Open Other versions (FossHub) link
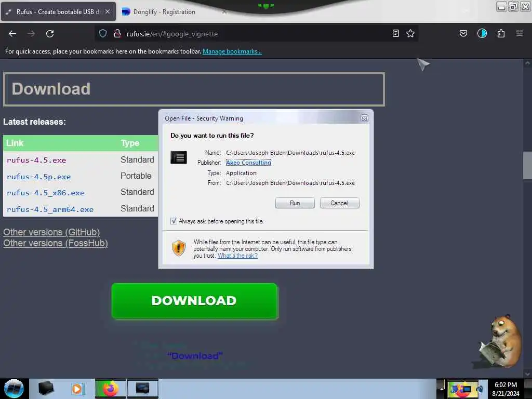532x399 pixels. coord(56,243)
